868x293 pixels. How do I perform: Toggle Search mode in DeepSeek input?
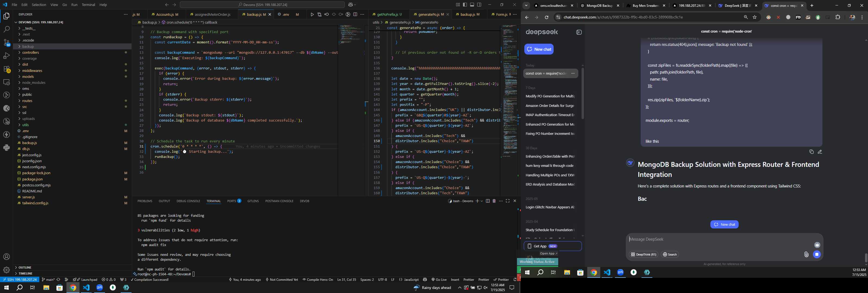click(x=670, y=254)
